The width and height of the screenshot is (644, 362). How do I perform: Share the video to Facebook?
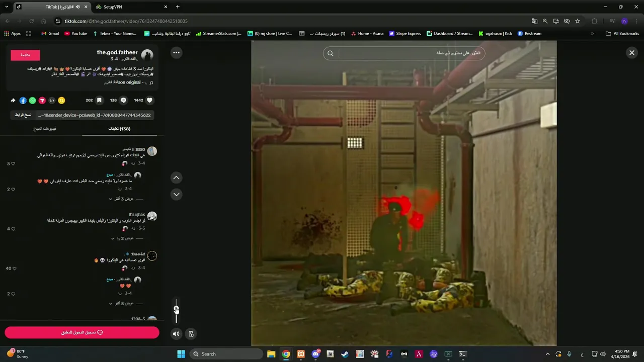coord(23,101)
